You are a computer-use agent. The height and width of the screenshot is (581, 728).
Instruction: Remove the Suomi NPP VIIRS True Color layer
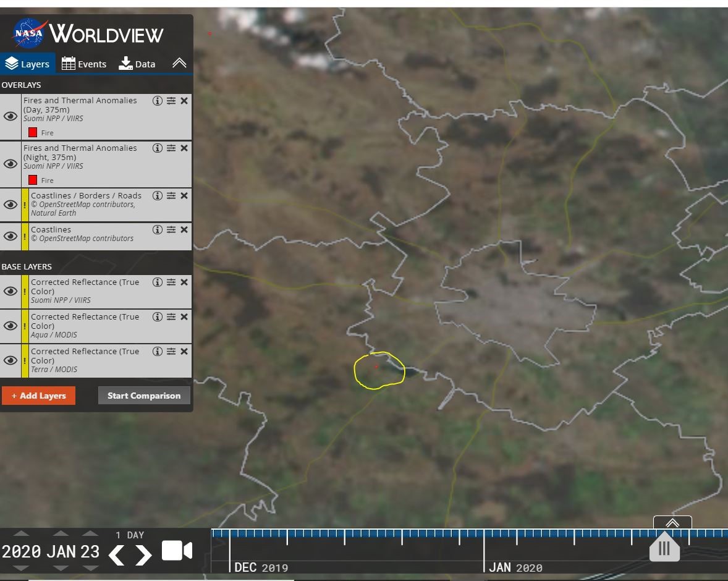tap(184, 282)
